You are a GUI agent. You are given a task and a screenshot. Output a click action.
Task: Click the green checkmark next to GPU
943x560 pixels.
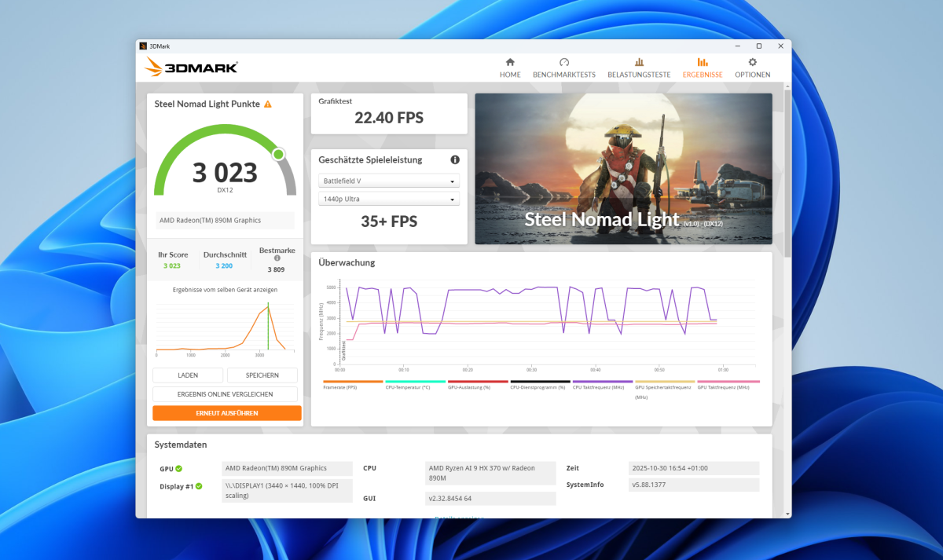tap(179, 469)
